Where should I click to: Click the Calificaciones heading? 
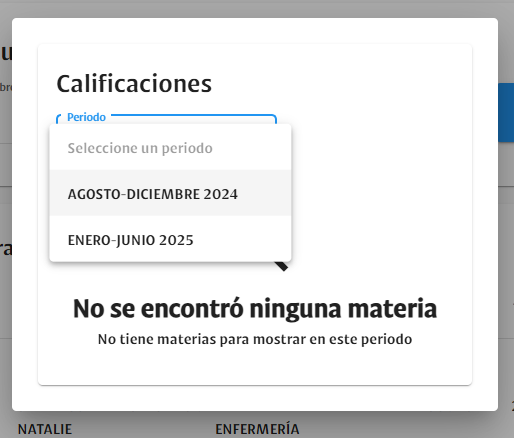134,83
